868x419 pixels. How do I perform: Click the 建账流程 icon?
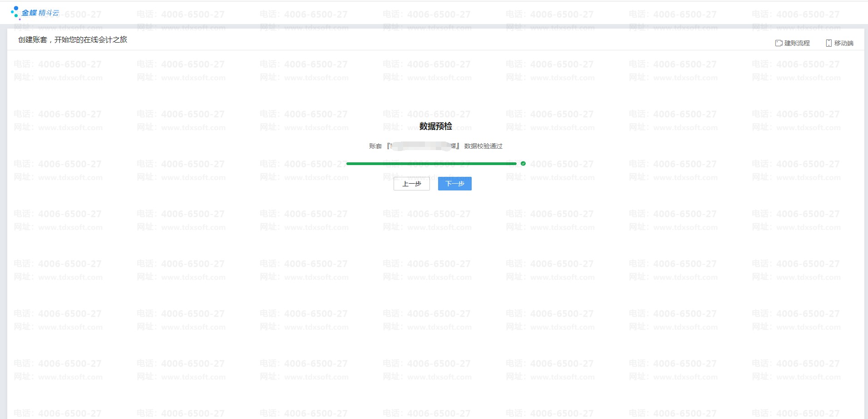tap(779, 43)
